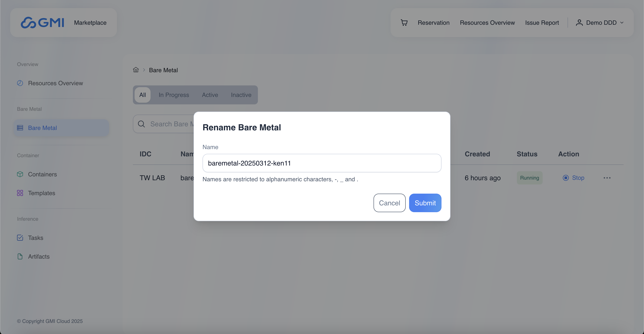Click the Name input in rename dialog

tap(322, 163)
